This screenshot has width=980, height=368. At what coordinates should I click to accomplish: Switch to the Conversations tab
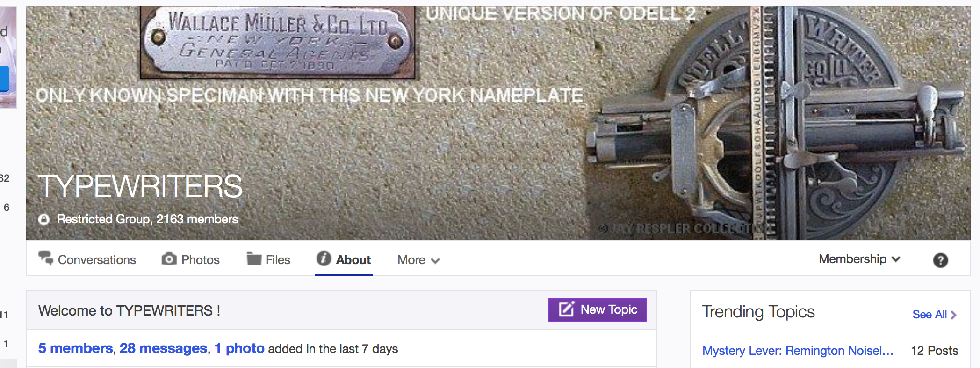(x=87, y=259)
